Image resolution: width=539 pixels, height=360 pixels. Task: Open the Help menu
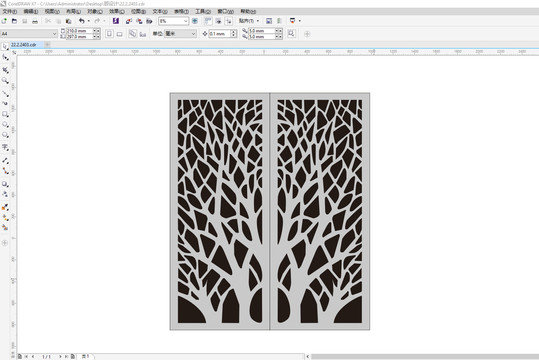[248, 11]
